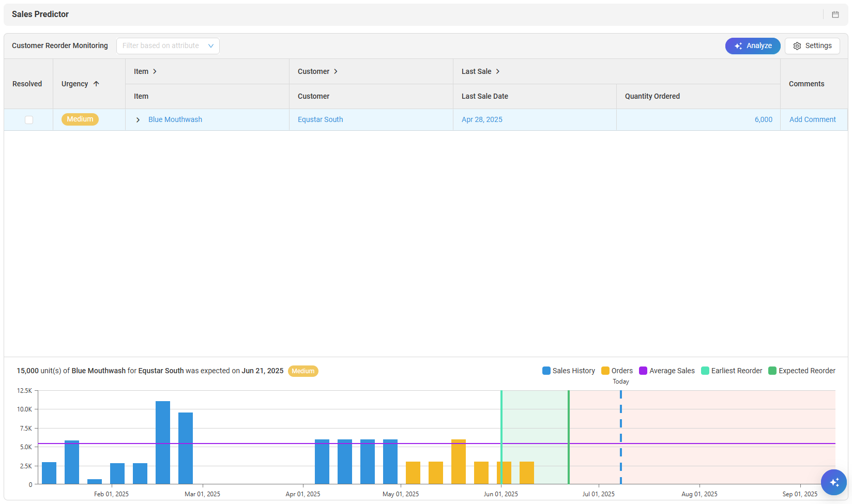Image resolution: width=852 pixels, height=504 pixels.
Task: Click the Resolved column header
Action: click(x=27, y=84)
